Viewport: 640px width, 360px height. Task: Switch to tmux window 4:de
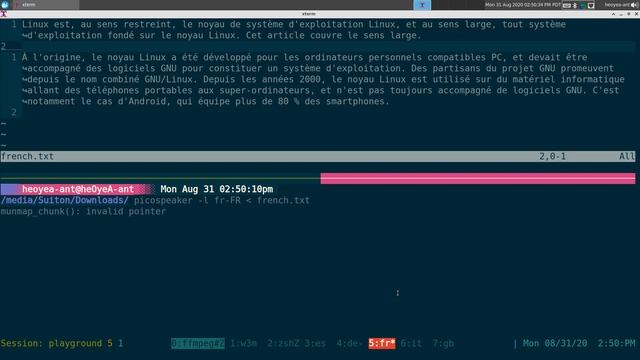[x=349, y=343]
